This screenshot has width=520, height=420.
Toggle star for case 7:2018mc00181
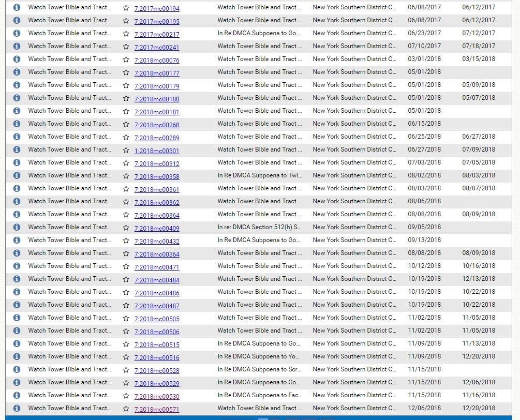(126, 111)
